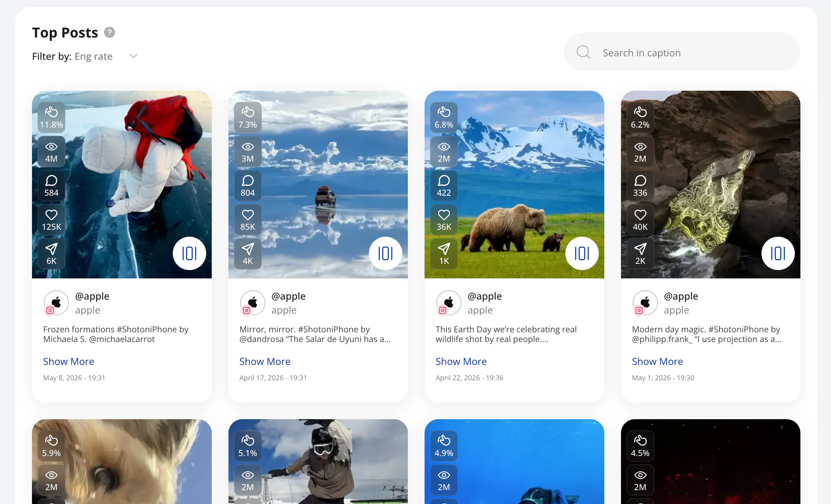Screen dimensions: 831x504
Task: Open the bear and cubs post thumbnail
Action: click(x=514, y=184)
